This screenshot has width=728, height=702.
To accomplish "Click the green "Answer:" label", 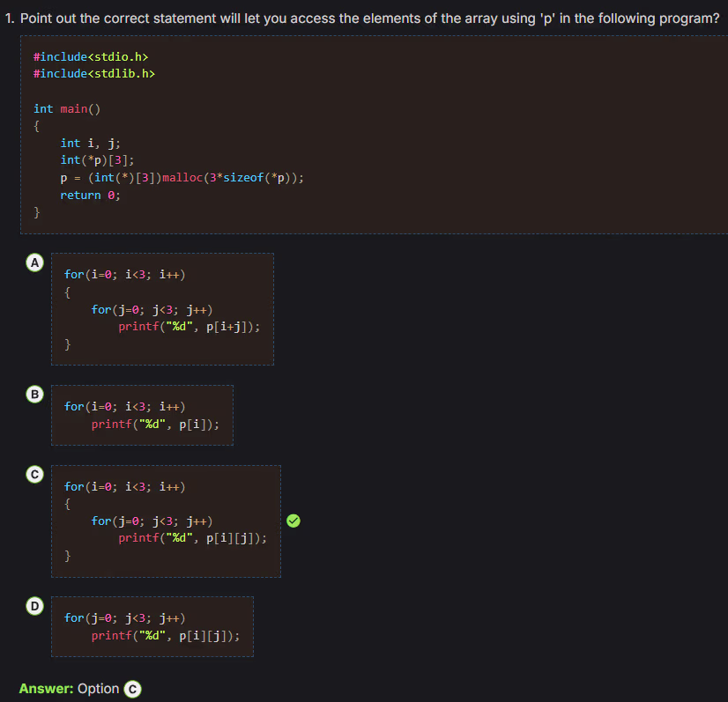I will [x=46, y=689].
